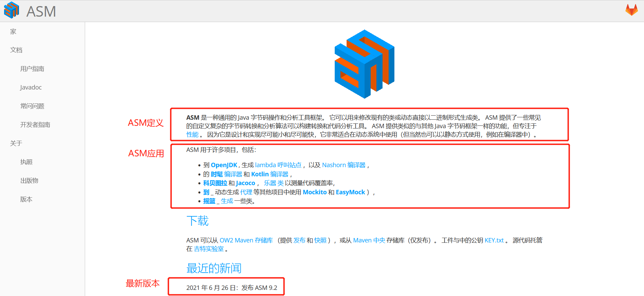Open the Mockito link

tap(315, 192)
